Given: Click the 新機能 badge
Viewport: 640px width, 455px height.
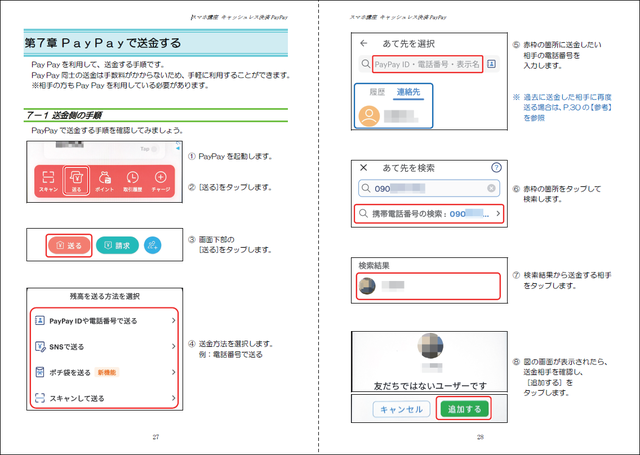Looking at the screenshot, I should click(107, 372).
